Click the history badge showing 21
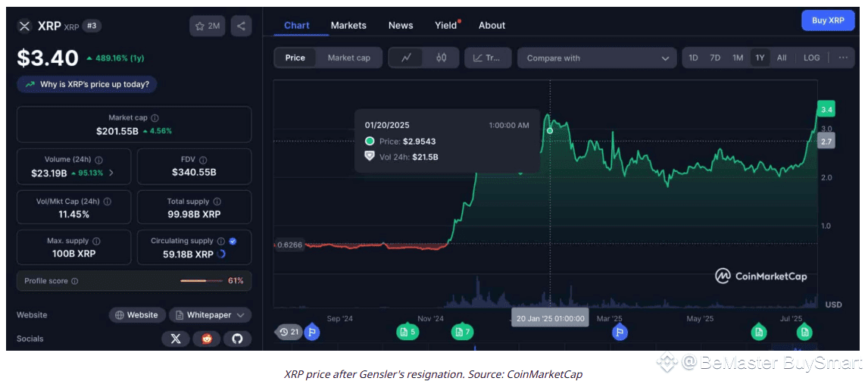 [x=289, y=332]
